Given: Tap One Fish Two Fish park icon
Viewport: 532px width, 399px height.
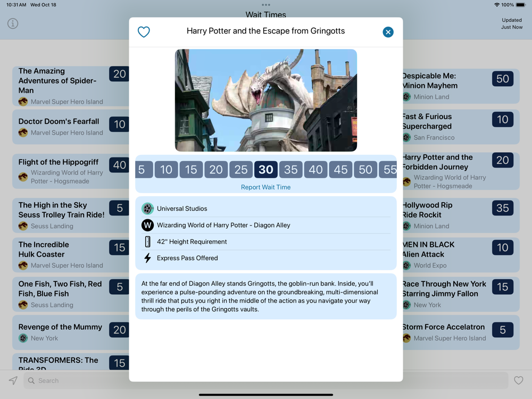Looking at the screenshot, I should (x=23, y=305).
